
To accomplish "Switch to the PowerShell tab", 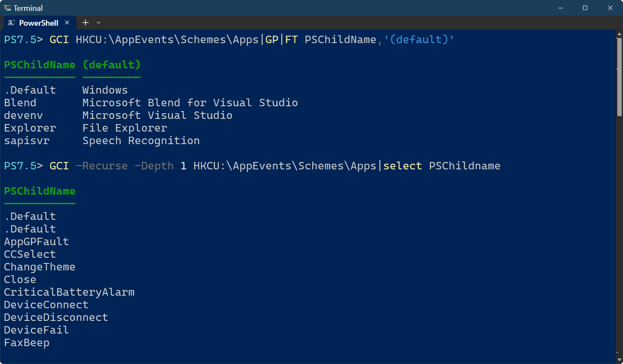I will [38, 23].
